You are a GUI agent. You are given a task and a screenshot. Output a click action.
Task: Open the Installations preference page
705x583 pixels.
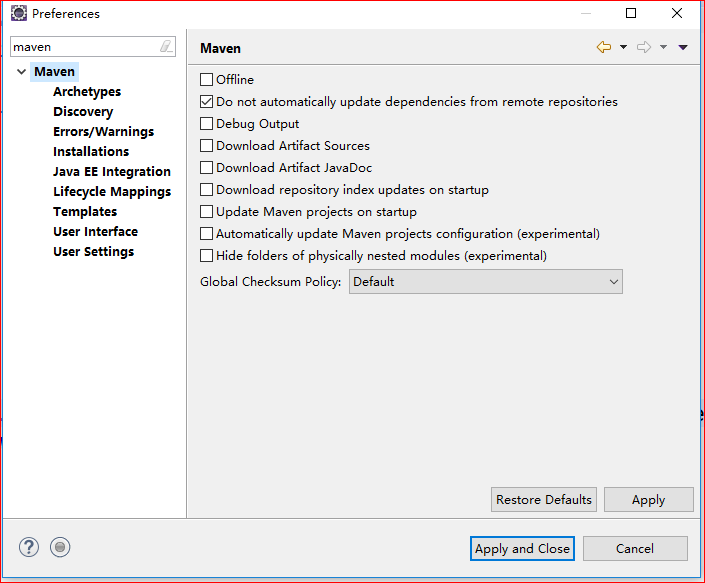[x=91, y=151]
